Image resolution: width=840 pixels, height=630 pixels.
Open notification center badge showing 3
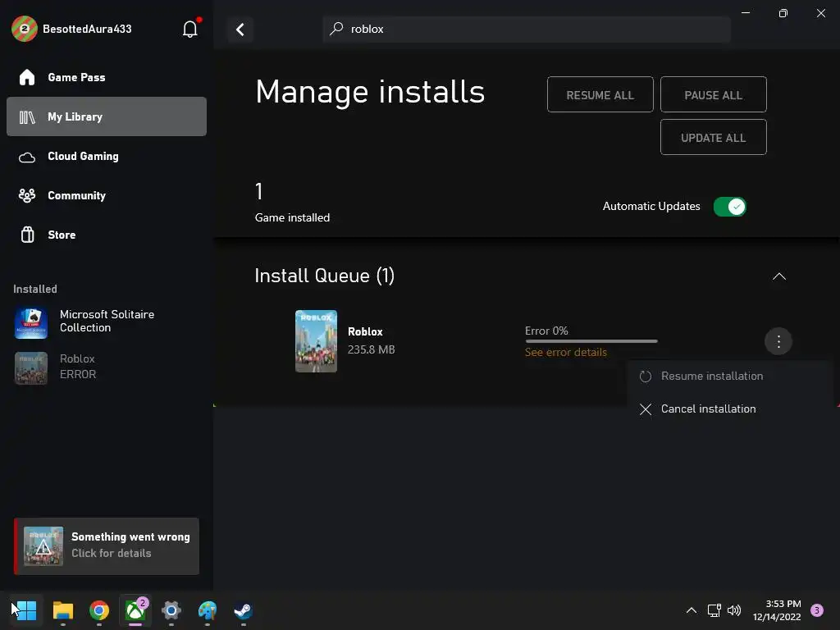[817, 610]
